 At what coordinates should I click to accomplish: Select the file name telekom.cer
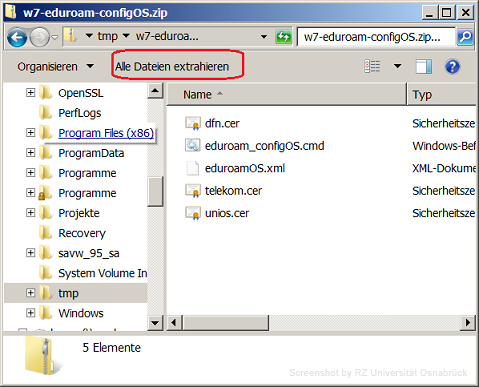pos(233,191)
